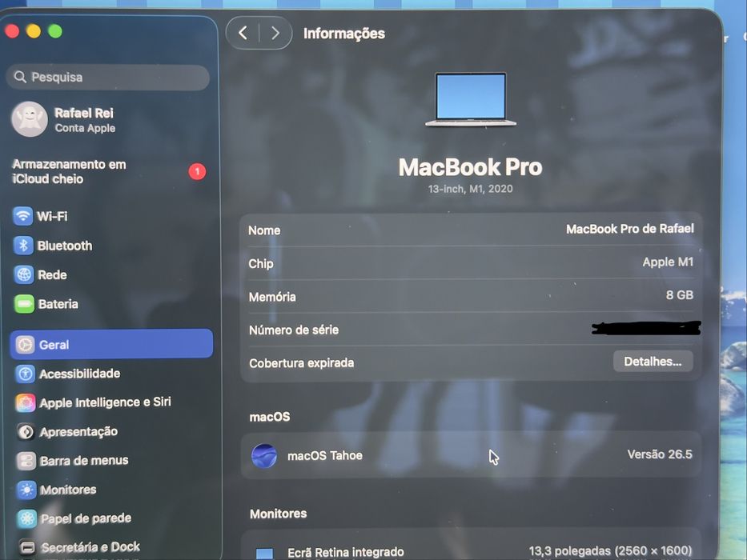Click the Versão 26.5 text

click(660, 454)
